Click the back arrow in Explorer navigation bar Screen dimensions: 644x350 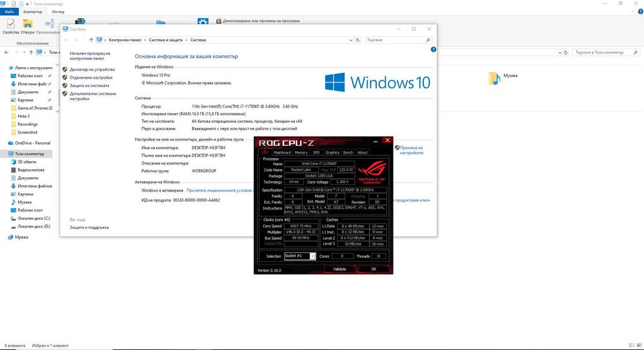6,52
